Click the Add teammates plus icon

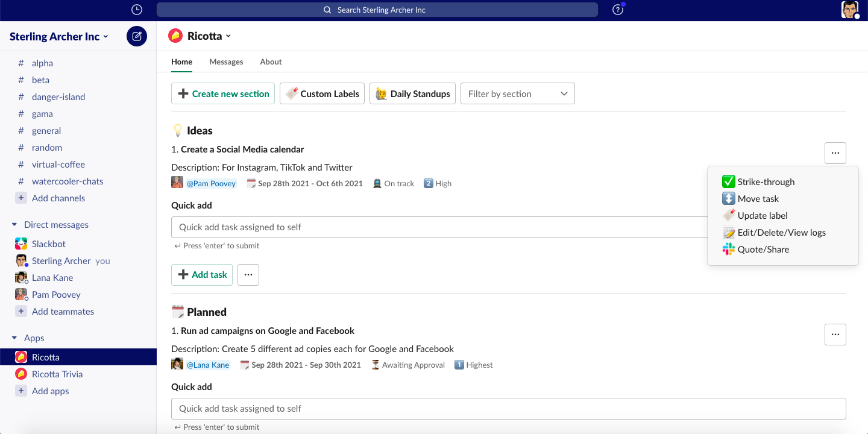(21, 311)
